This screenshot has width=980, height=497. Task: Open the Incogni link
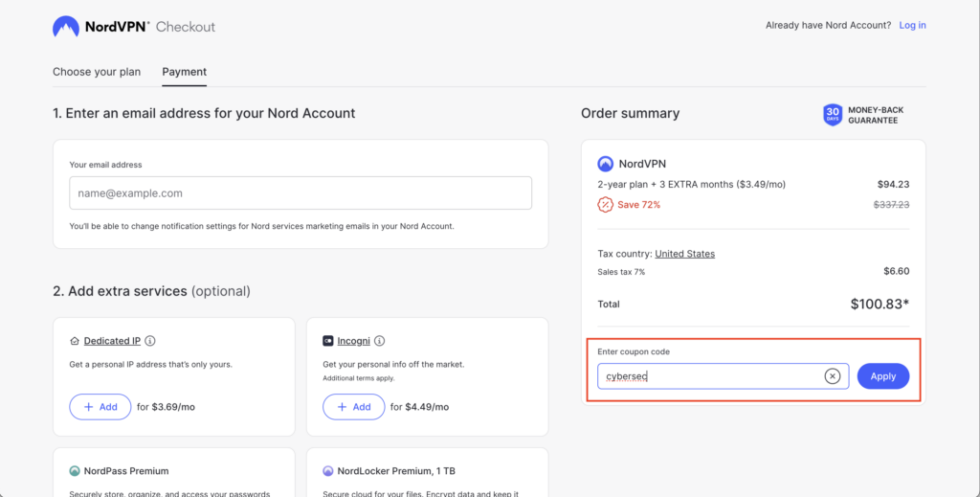tap(354, 341)
